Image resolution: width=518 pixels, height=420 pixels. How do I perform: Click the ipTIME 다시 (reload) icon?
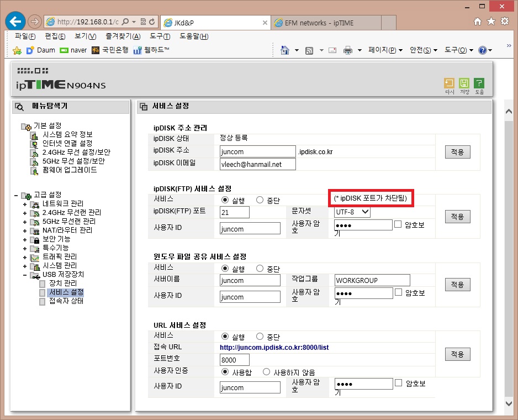tap(450, 83)
